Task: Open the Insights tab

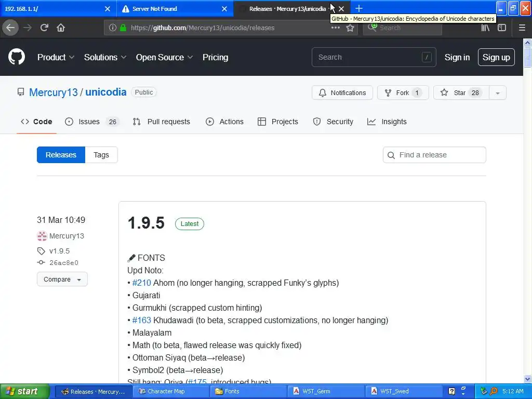Action: pyautogui.click(x=387, y=122)
